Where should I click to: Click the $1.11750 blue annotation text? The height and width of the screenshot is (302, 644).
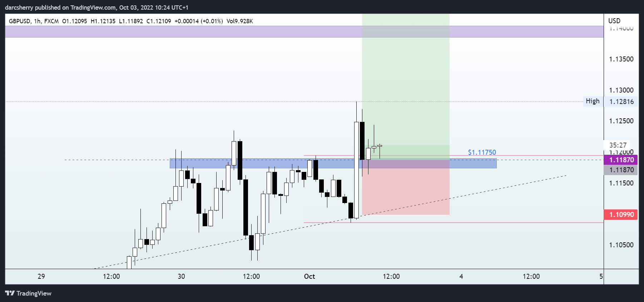(482, 152)
